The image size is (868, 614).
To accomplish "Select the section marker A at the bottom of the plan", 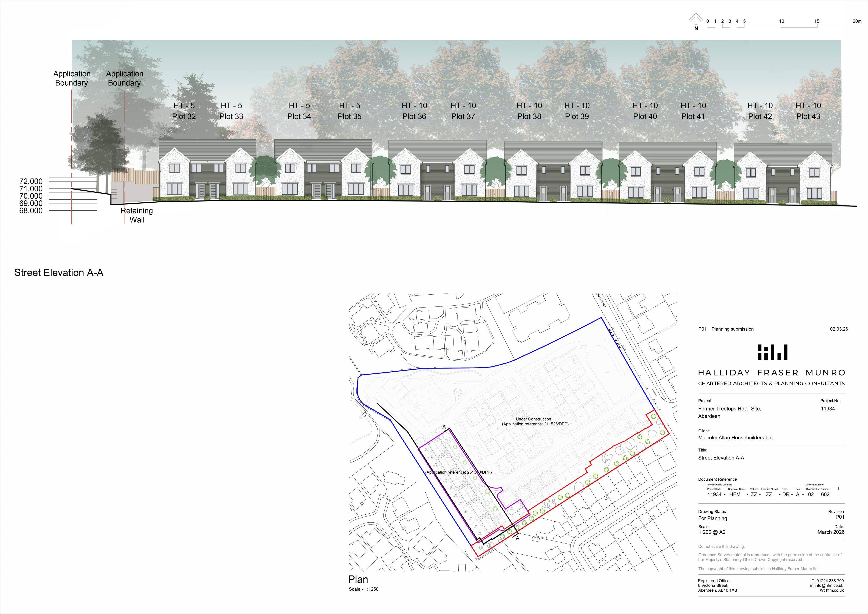I will click(517, 538).
